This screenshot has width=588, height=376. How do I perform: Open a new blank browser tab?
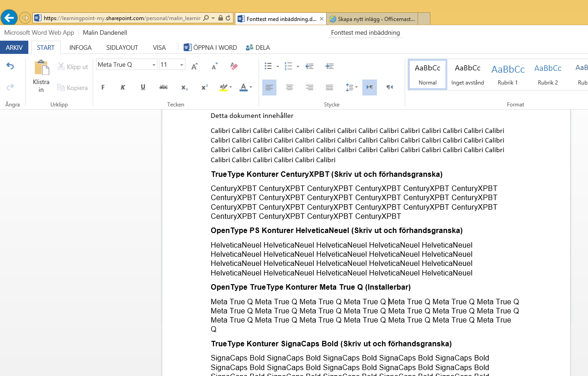coord(424,19)
